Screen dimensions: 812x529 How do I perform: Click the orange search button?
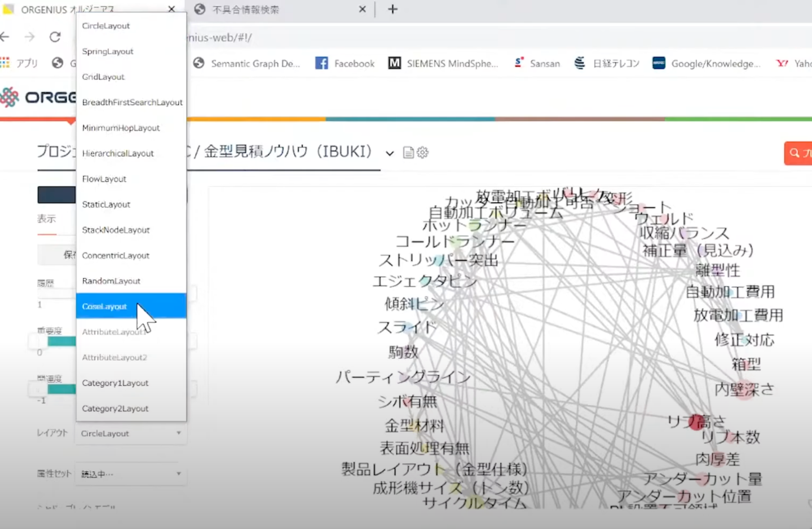(x=798, y=153)
